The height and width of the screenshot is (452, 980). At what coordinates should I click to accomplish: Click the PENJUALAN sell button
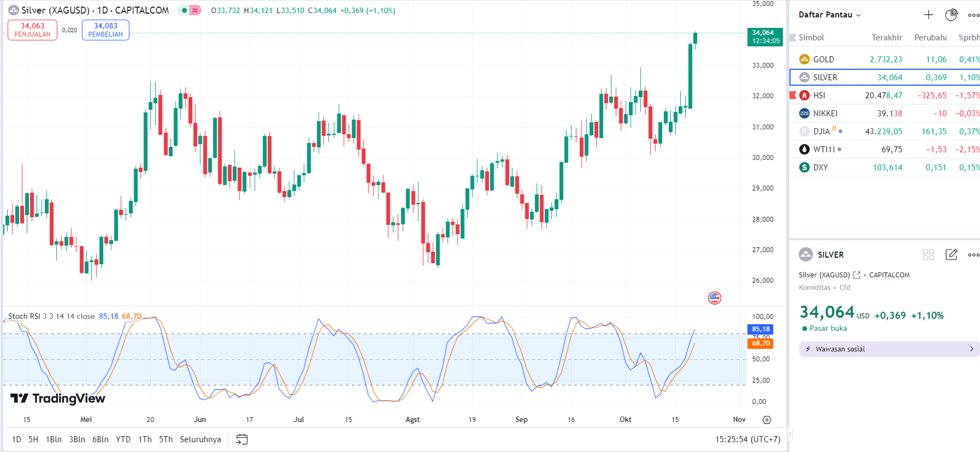click(32, 30)
